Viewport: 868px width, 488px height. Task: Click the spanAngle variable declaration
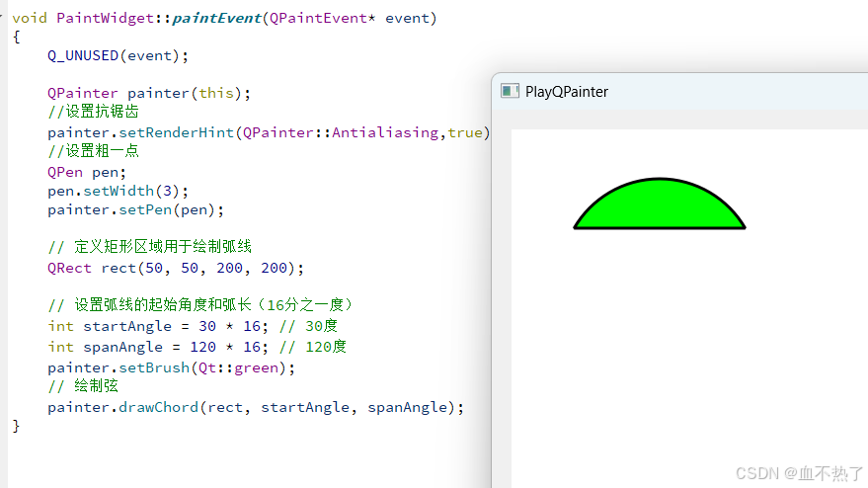[158, 348]
